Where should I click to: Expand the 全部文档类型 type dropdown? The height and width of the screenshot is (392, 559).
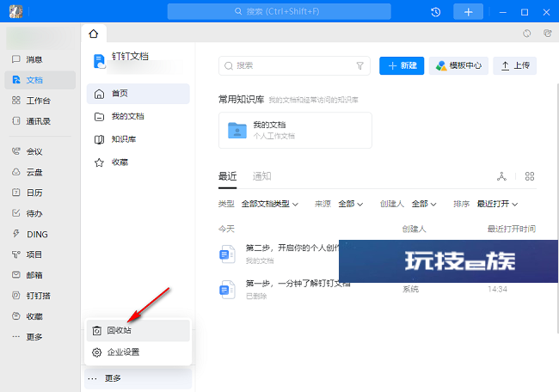[x=270, y=204]
